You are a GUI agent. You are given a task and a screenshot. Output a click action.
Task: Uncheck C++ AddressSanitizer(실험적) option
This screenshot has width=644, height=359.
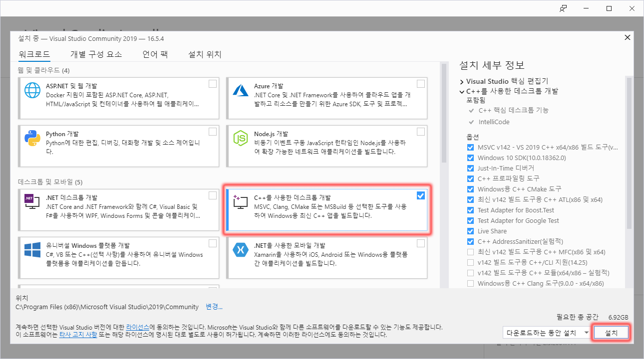coord(470,241)
